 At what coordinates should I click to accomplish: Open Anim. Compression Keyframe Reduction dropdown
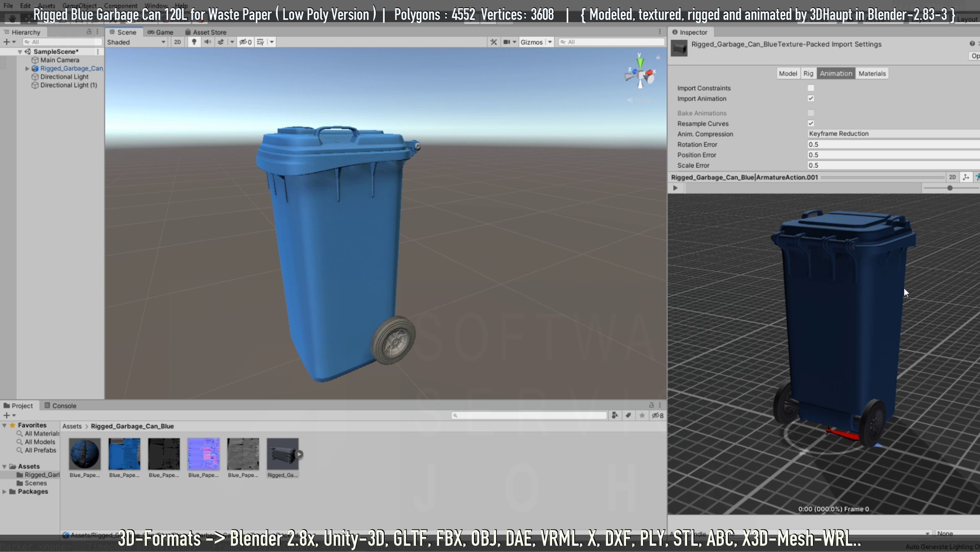coord(893,134)
